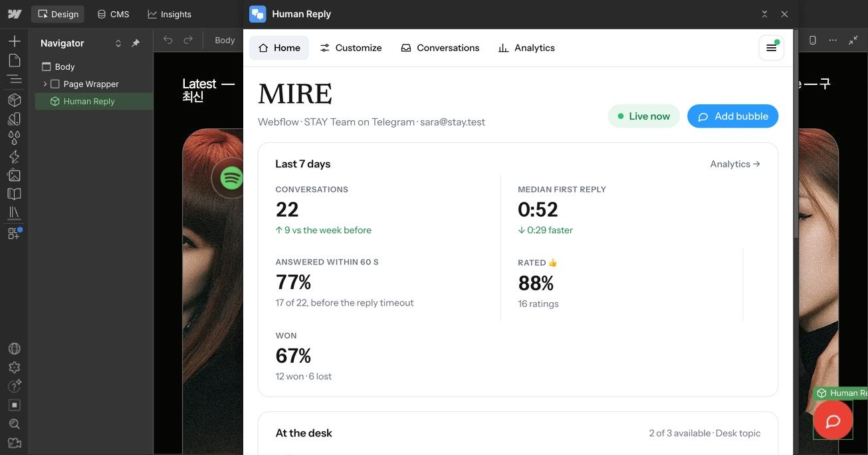This screenshot has height=455, width=868.
Task: Open the three-dots more options
Action: [x=833, y=40]
